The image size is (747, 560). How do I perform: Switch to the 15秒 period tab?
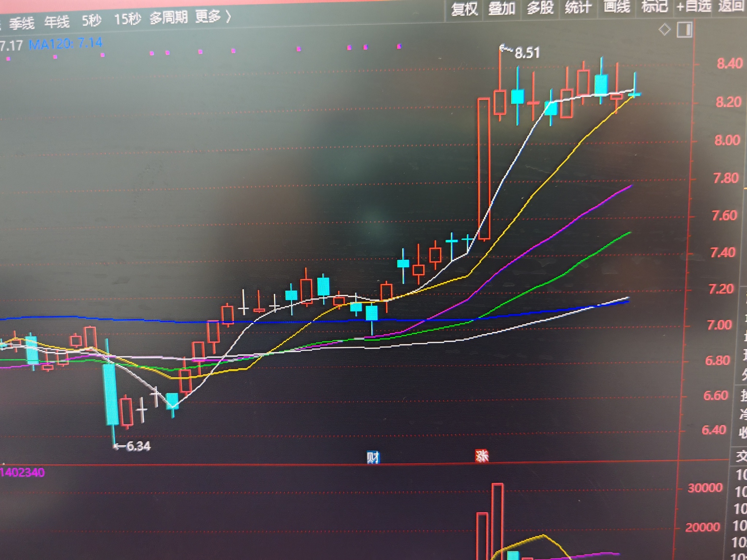tap(127, 19)
